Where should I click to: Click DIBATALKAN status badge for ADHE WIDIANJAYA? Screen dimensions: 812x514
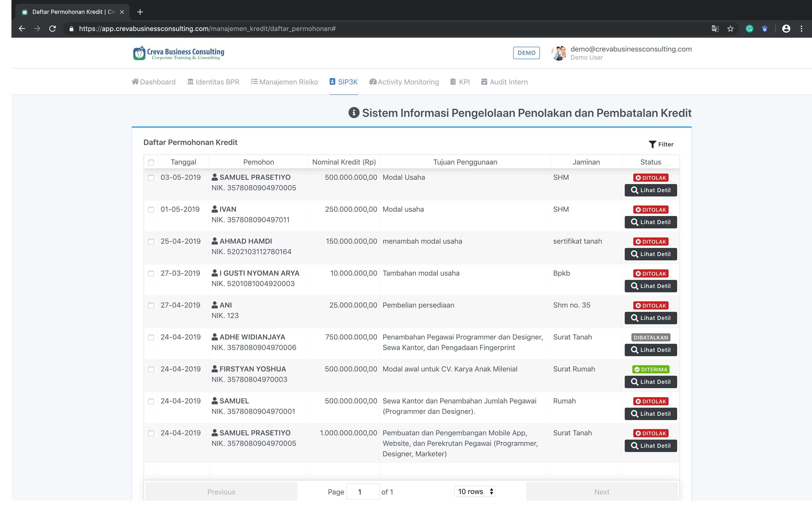650,338
